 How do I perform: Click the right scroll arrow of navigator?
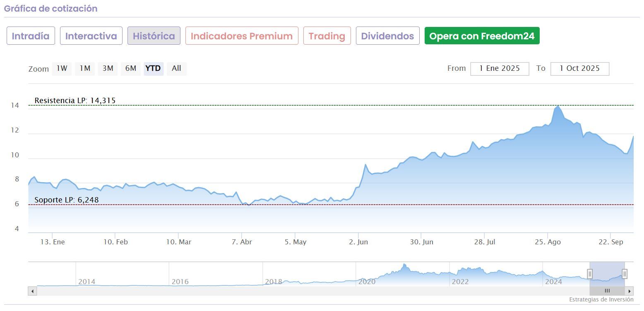point(630,291)
